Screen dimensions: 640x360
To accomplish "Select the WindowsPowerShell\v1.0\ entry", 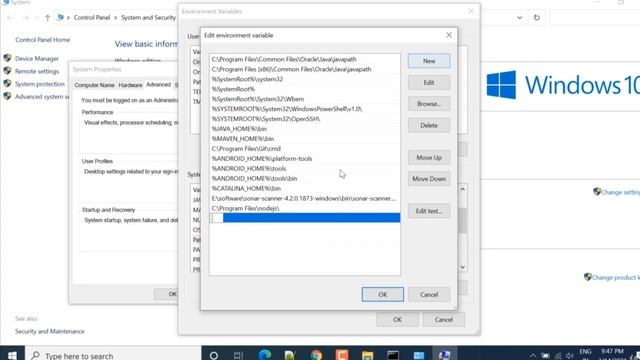I will point(304,109).
